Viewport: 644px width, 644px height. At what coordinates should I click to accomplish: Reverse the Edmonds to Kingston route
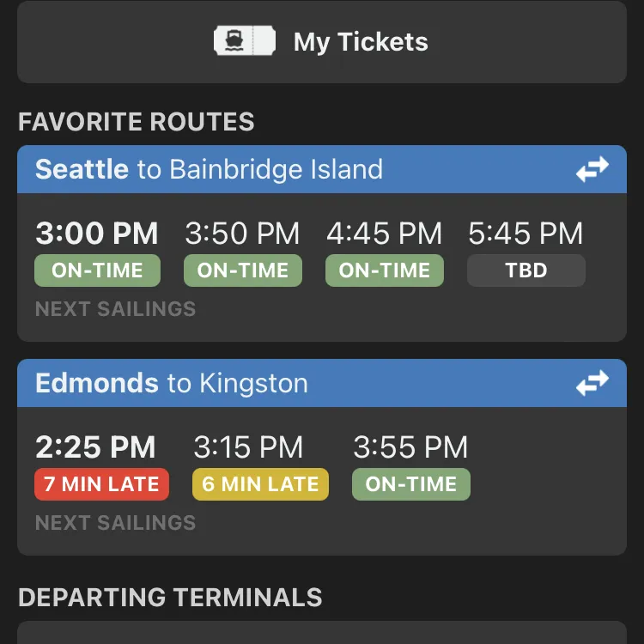point(592,383)
